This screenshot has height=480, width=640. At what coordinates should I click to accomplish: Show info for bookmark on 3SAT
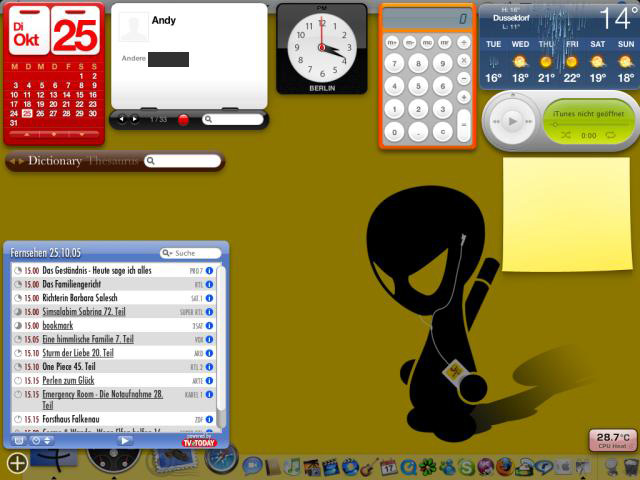209,326
